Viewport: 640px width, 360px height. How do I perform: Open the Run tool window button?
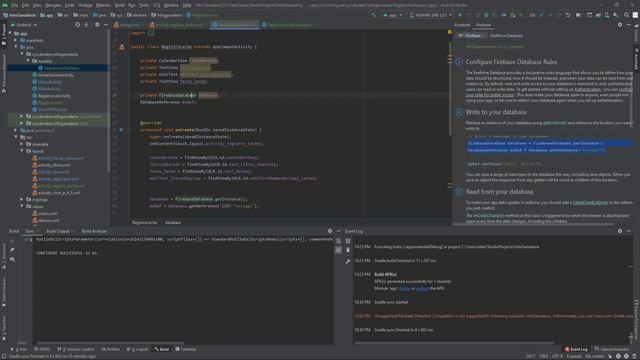click(19, 349)
